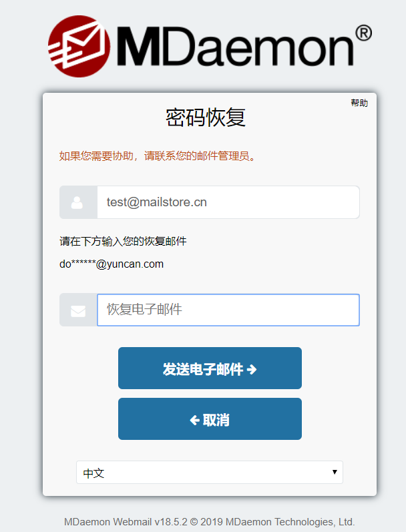Click the 取消 cancel button

210,419
